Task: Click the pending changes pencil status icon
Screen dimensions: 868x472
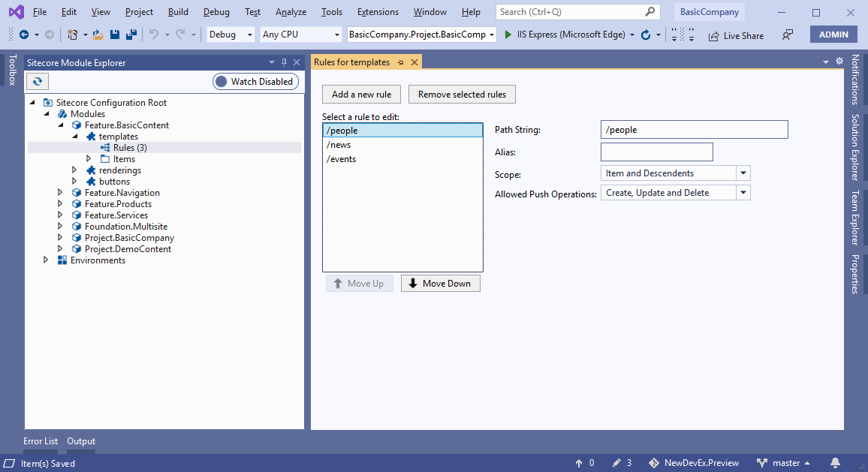Action: 616,462
